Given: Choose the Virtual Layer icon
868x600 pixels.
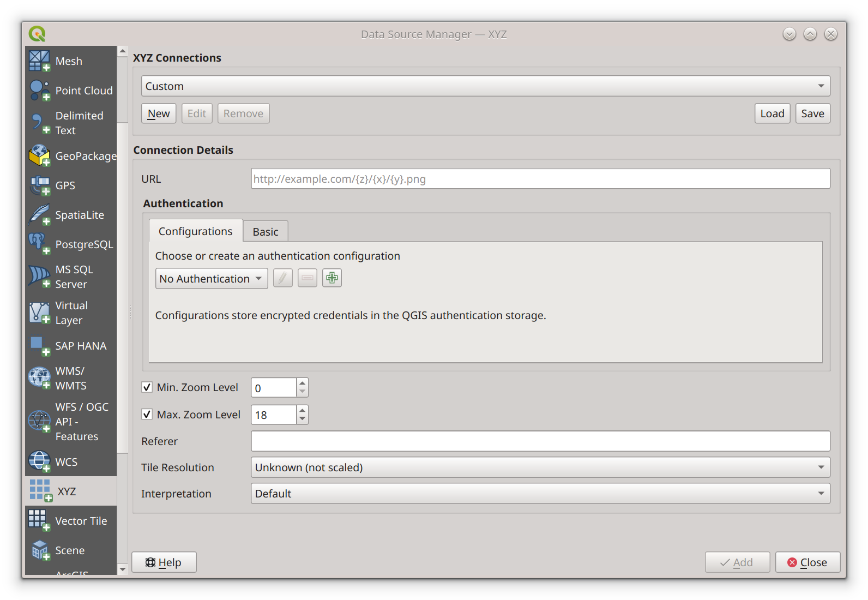Looking at the screenshot, I should pos(39,313).
